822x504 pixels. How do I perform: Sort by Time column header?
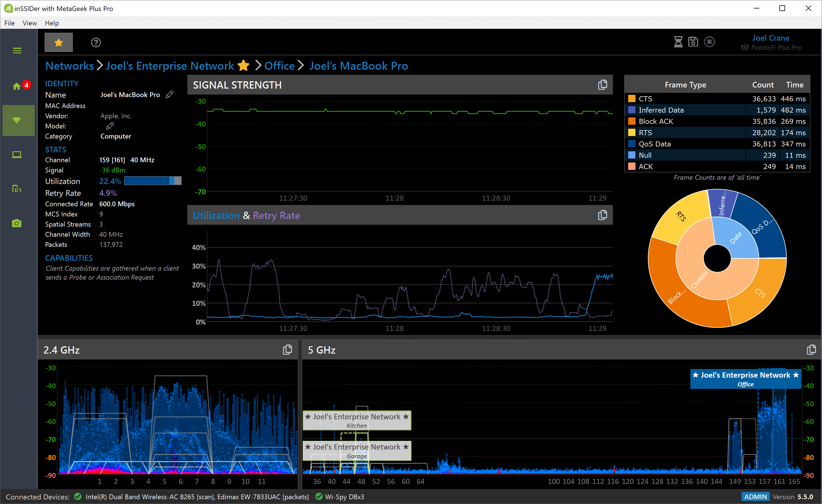tap(794, 85)
